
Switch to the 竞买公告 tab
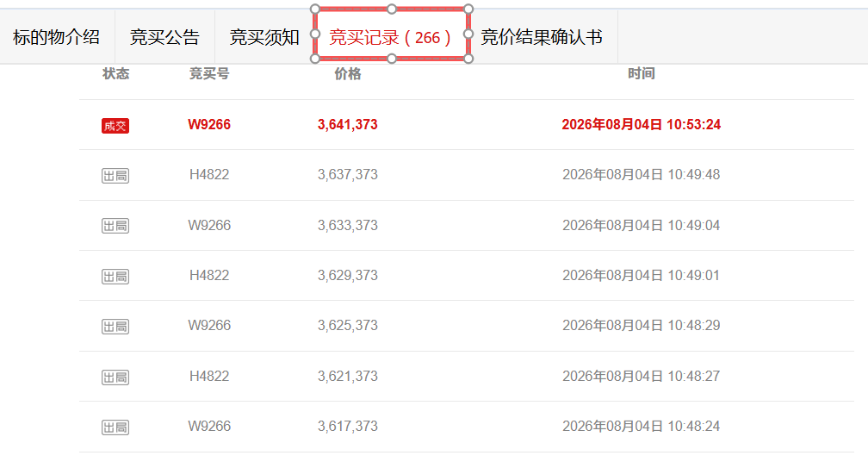tap(164, 37)
